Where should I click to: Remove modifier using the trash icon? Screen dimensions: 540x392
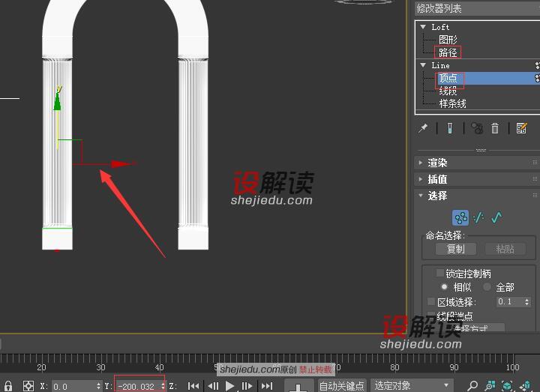(494, 128)
